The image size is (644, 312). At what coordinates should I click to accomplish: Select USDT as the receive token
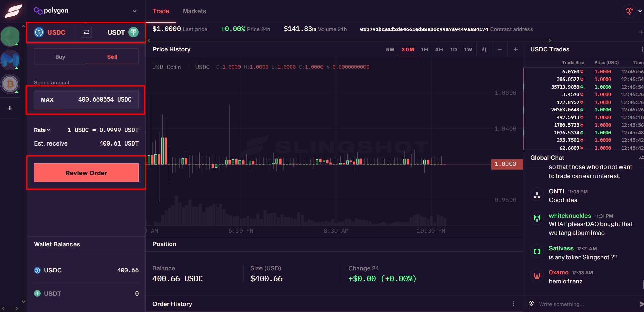pos(123,32)
